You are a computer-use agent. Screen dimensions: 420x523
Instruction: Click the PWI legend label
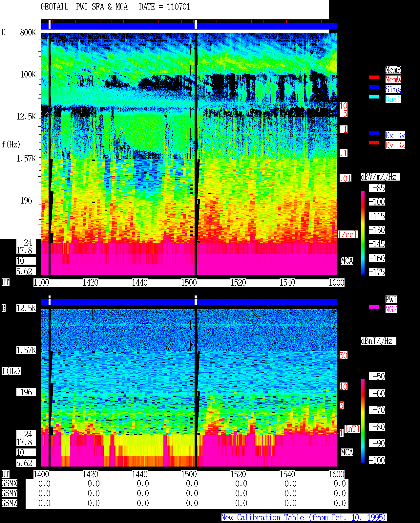pyautogui.click(x=391, y=299)
